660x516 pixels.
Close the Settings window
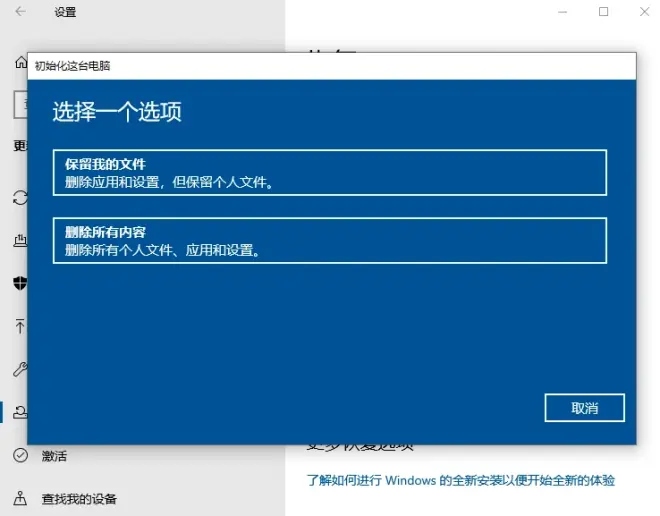tap(644, 12)
